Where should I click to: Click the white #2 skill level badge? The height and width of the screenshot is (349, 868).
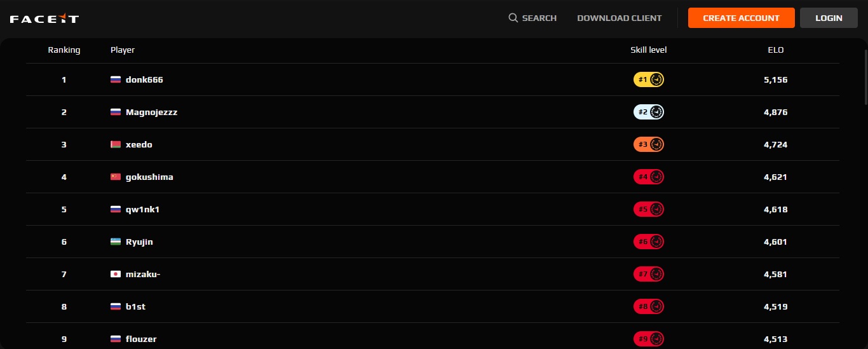coord(649,112)
